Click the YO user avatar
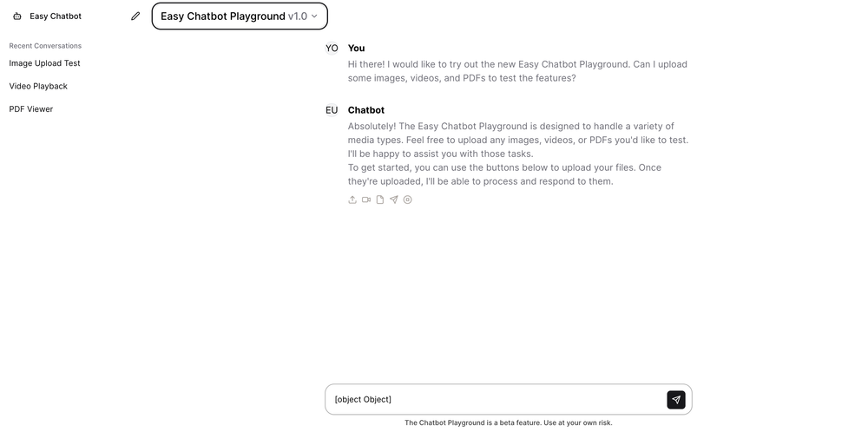The height and width of the screenshot is (432, 868). click(x=332, y=48)
